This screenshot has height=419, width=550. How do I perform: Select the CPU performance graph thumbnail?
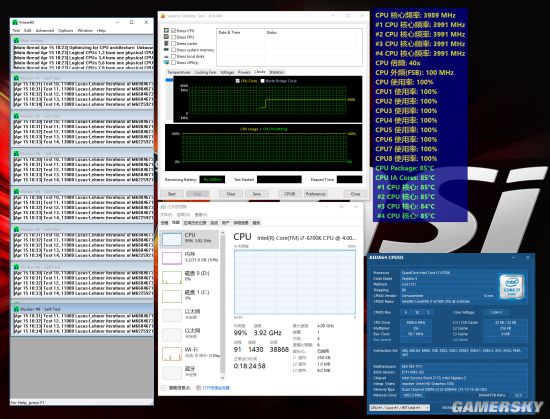click(172, 239)
